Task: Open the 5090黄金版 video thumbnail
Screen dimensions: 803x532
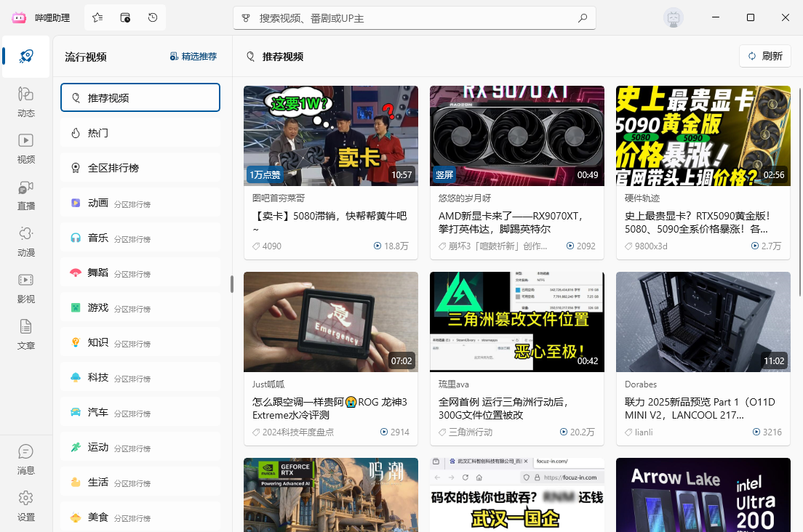Action: pyautogui.click(x=703, y=136)
